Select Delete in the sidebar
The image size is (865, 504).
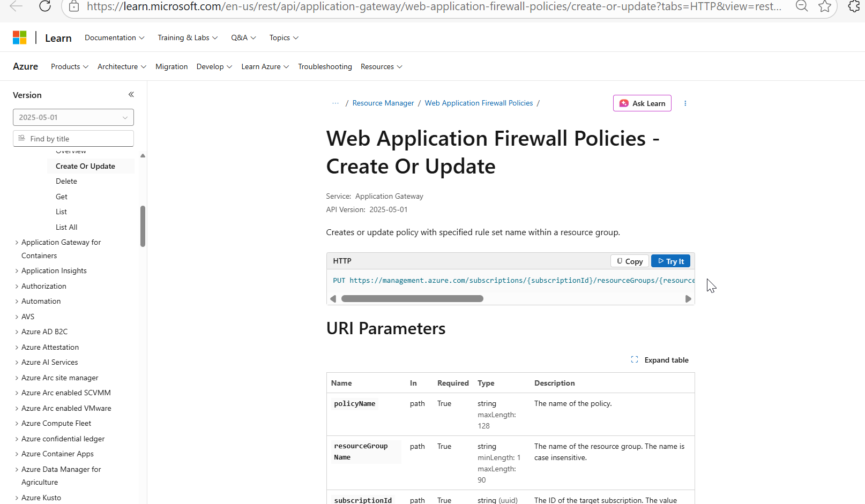pyautogui.click(x=66, y=181)
